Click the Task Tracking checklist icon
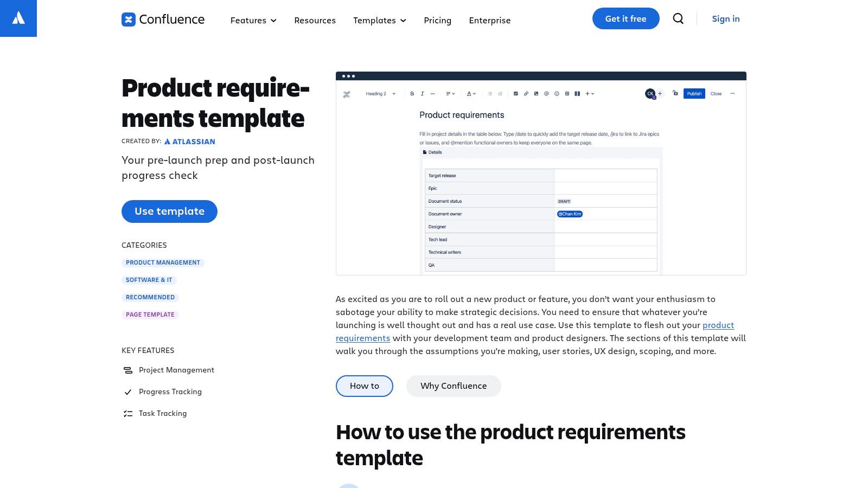 pos(128,414)
